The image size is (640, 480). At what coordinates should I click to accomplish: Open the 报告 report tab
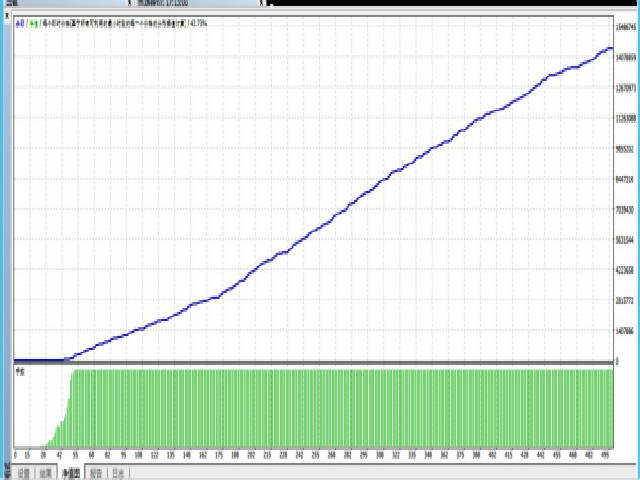(97, 474)
